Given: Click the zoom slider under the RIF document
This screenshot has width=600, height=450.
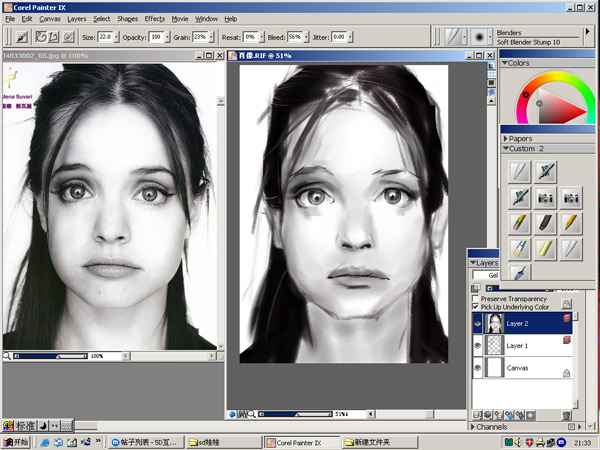Looking at the screenshot, I should pos(295,414).
